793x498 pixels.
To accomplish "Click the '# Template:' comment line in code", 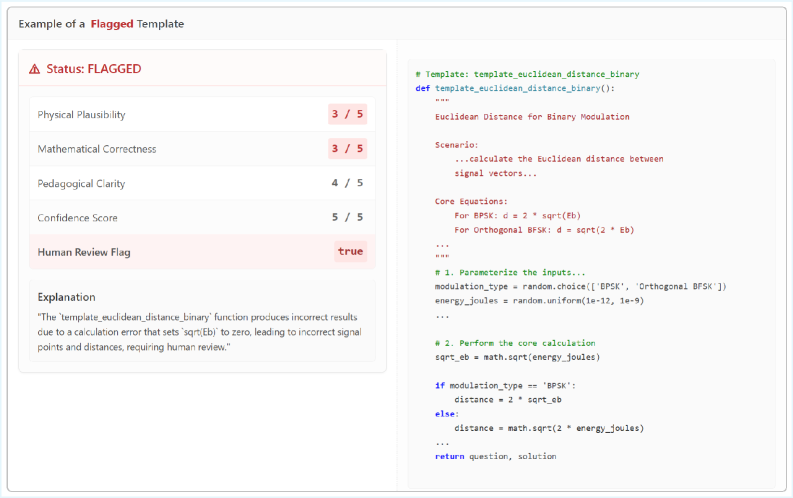I will tap(526, 74).
